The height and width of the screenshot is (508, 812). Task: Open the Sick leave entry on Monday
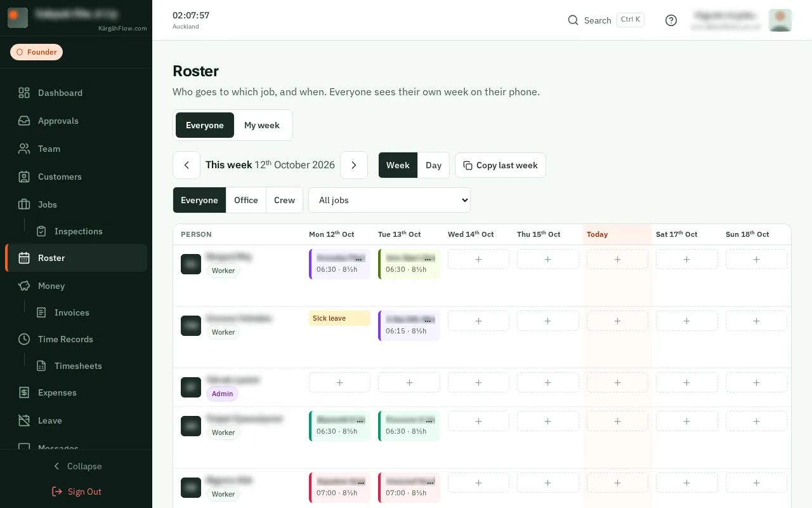coord(339,318)
